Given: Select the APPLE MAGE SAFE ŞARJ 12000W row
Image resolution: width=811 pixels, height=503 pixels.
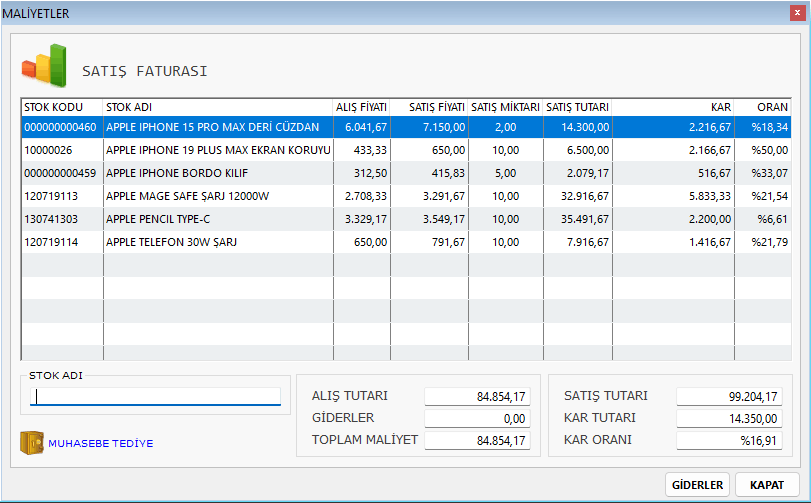Looking at the screenshot, I should (x=406, y=196).
